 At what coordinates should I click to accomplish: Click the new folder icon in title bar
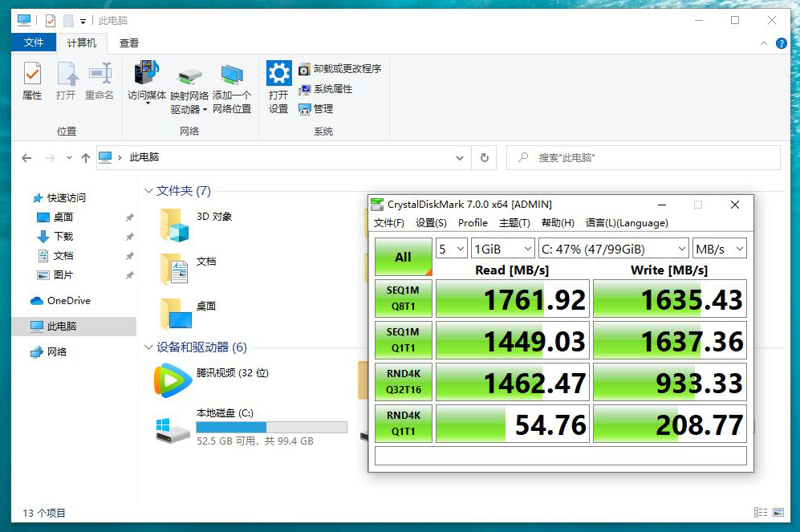tap(68, 20)
